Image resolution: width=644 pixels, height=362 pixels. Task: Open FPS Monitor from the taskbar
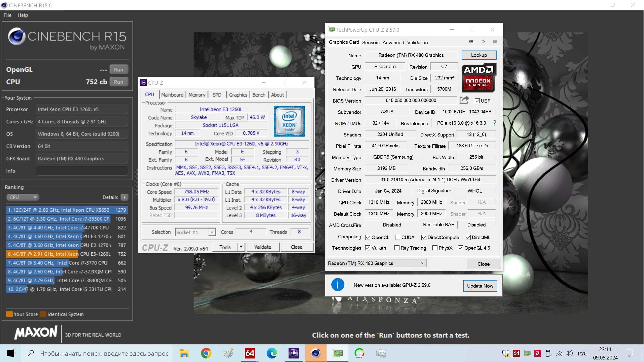(359, 353)
